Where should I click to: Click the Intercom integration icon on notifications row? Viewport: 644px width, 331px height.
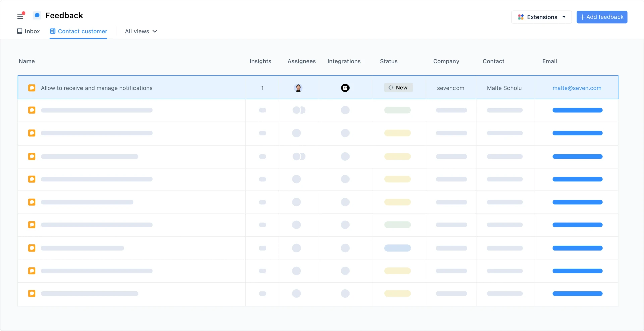click(345, 88)
